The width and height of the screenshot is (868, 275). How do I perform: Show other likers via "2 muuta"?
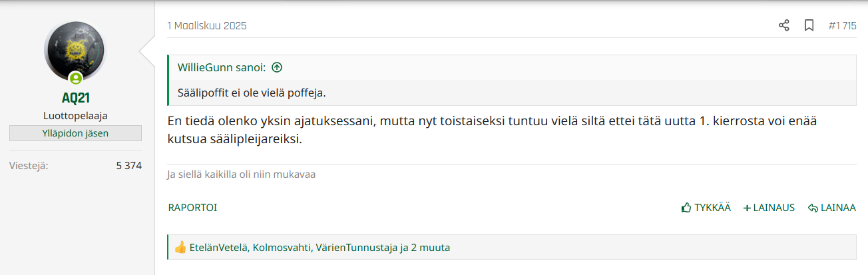point(430,248)
